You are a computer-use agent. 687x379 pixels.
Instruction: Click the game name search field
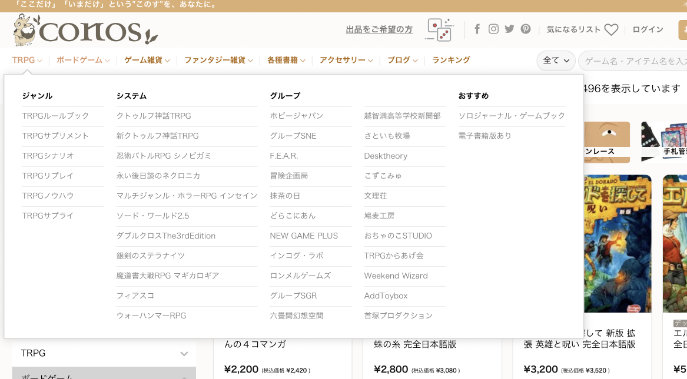633,61
